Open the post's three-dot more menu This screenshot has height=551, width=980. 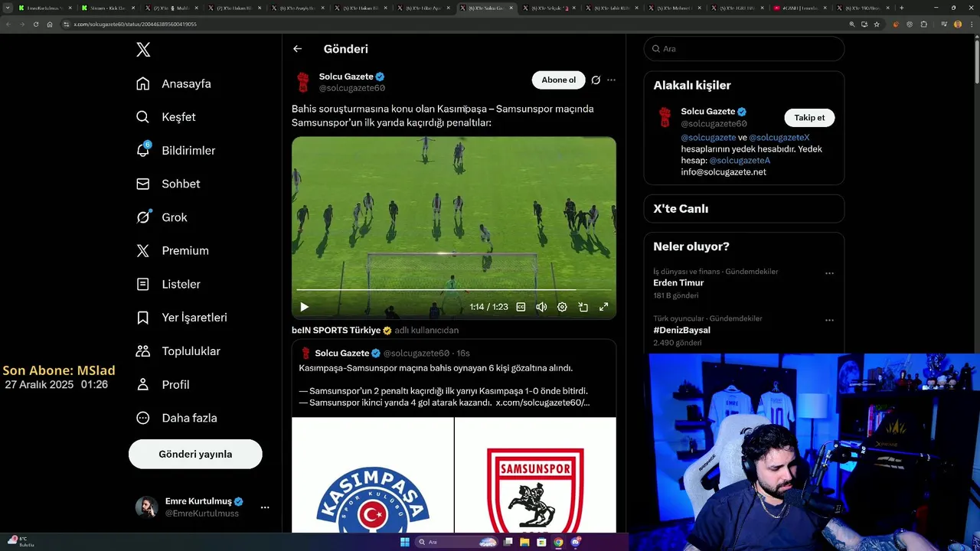click(611, 80)
